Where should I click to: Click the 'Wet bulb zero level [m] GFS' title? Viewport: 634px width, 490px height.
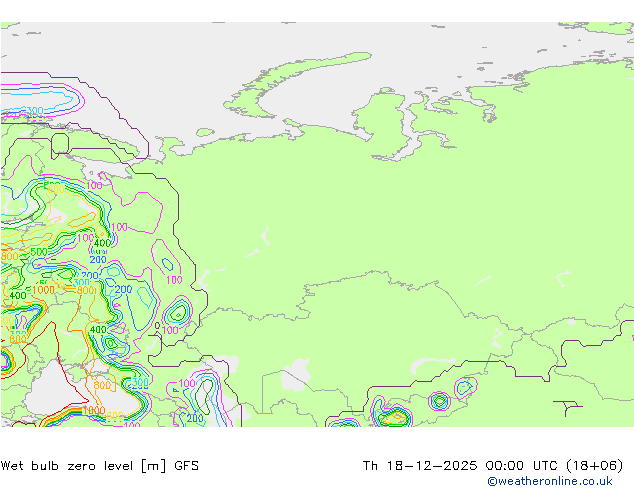pyautogui.click(x=99, y=466)
